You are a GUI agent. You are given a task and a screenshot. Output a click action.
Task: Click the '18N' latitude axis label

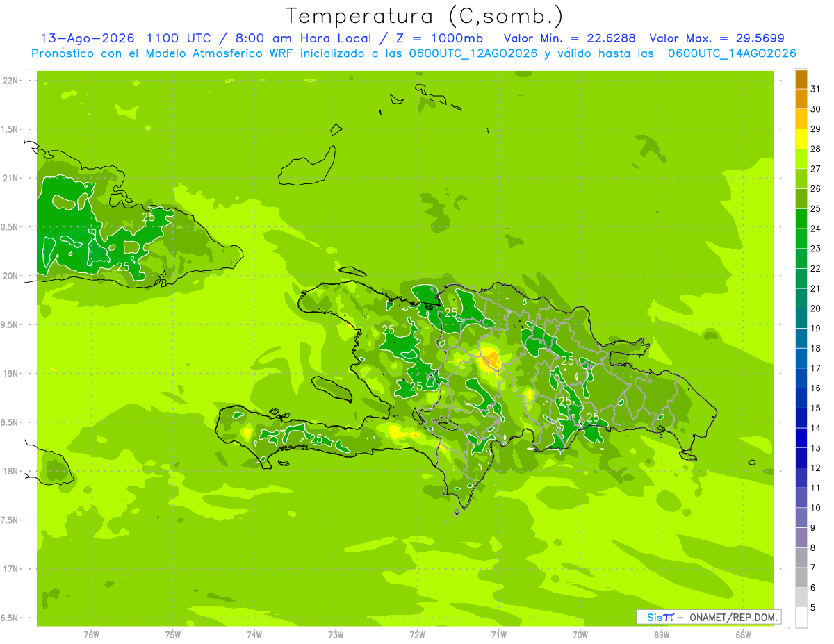[x=10, y=471]
